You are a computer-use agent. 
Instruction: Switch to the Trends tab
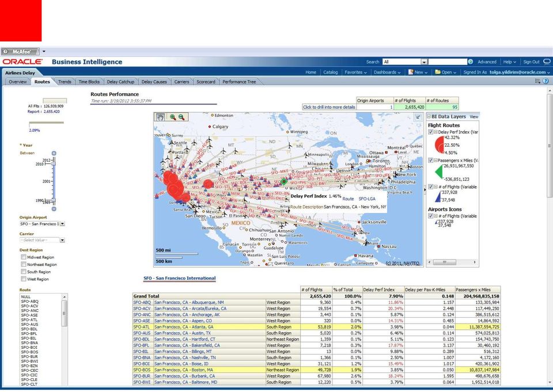point(65,81)
